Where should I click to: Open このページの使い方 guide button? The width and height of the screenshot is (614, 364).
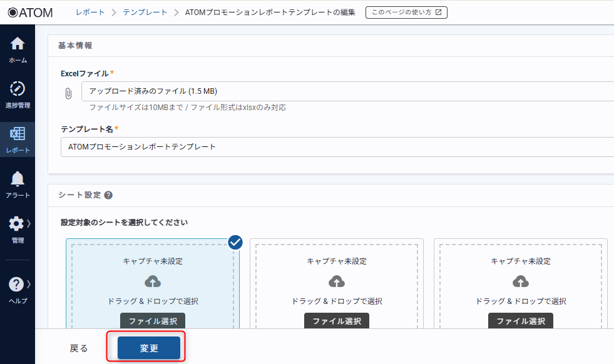pyautogui.click(x=406, y=13)
